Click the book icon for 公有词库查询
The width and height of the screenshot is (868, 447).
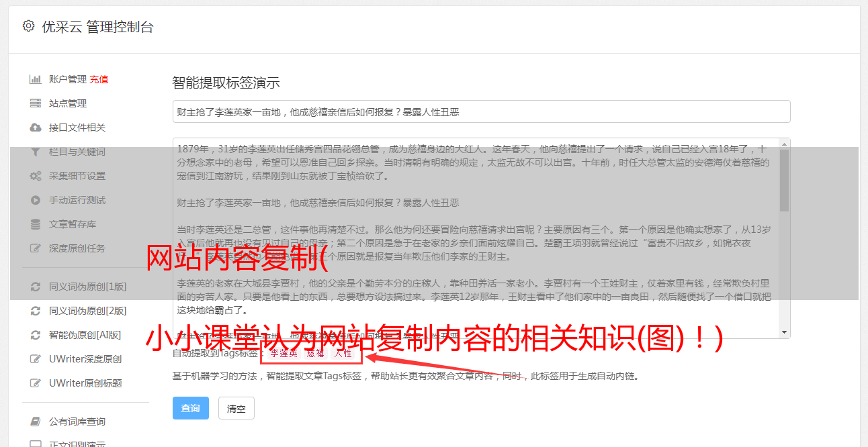coord(35,421)
